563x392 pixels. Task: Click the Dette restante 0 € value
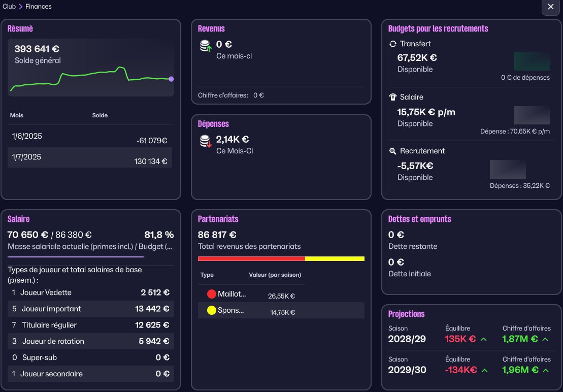pyautogui.click(x=396, y=235)
